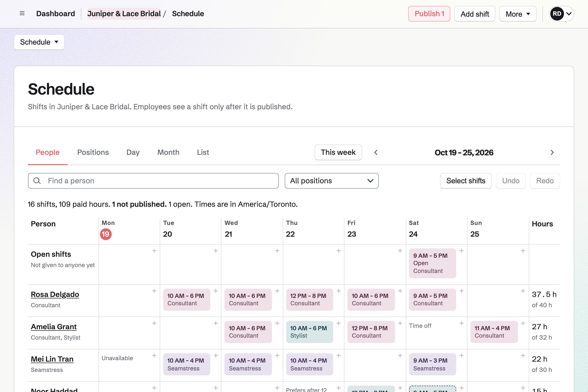The width and height of the screenshot is (588, 392).
Task: Open Amelia Grant's Sunday 11 AM shift
Action: pos(494,332)
